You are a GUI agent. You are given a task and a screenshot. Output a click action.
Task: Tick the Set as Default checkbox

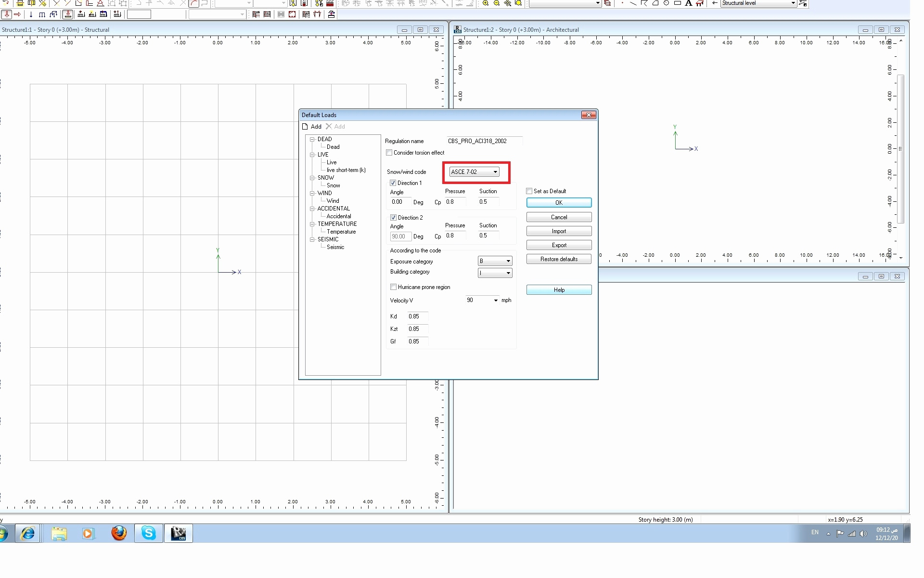(x=529, y=191)
